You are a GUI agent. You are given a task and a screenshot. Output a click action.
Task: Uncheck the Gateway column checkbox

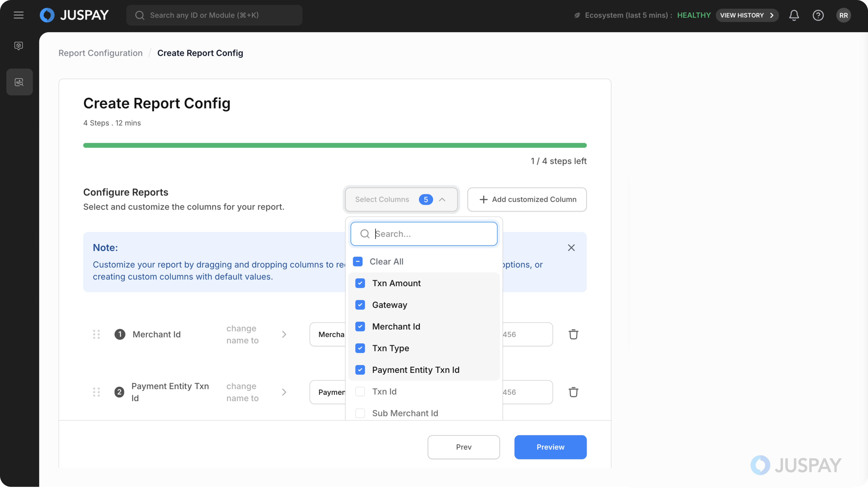click(x=360, y=305)
